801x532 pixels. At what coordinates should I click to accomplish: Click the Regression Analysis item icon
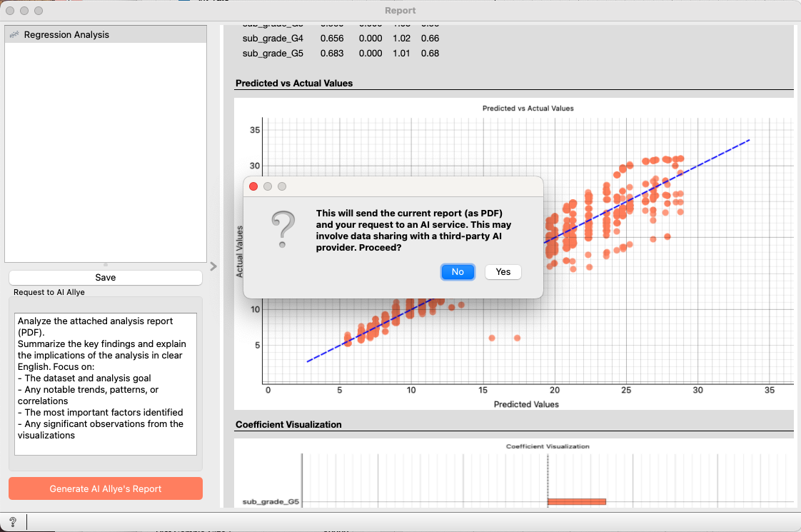click(x=13, y=35)
